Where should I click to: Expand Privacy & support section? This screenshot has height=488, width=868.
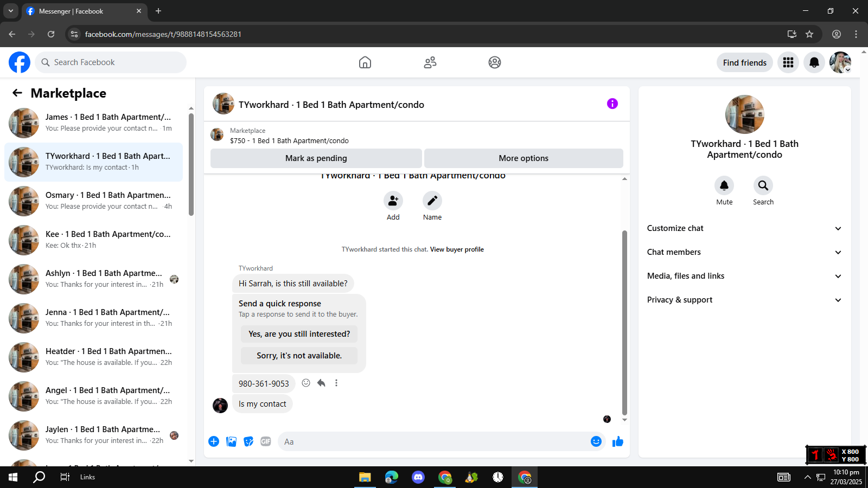(744, 300)
